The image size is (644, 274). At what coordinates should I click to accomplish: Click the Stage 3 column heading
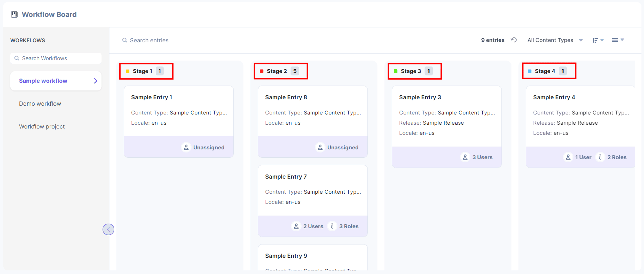pyautogui.click(x=411, y=71)
